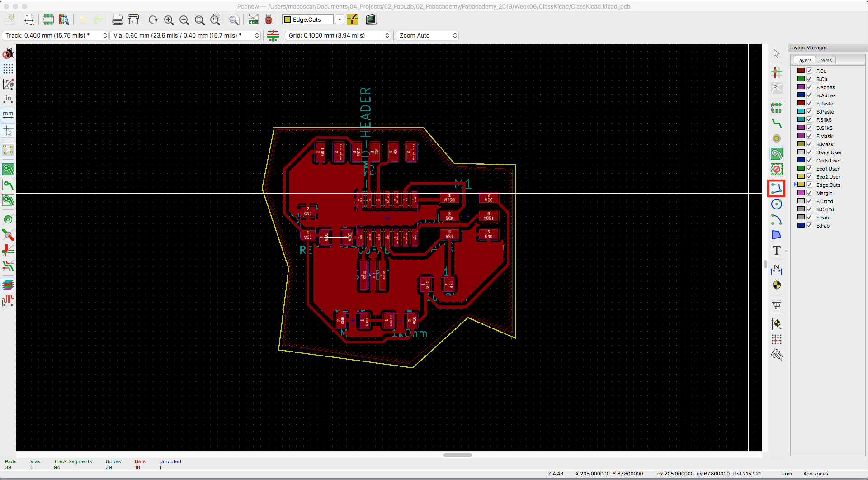Switch to the Items tab
Image resolution: width=868 pixels, height=480 pixels.
click(825, 60)
